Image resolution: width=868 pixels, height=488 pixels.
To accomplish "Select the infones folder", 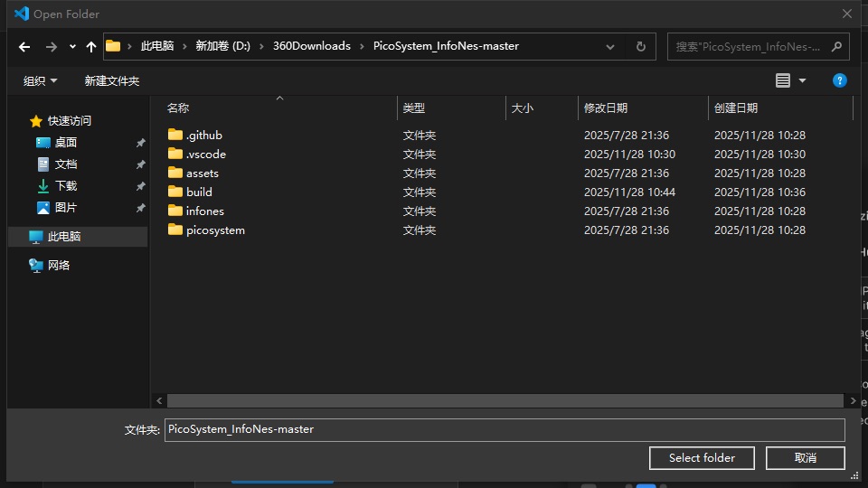I will coord(205,211).
